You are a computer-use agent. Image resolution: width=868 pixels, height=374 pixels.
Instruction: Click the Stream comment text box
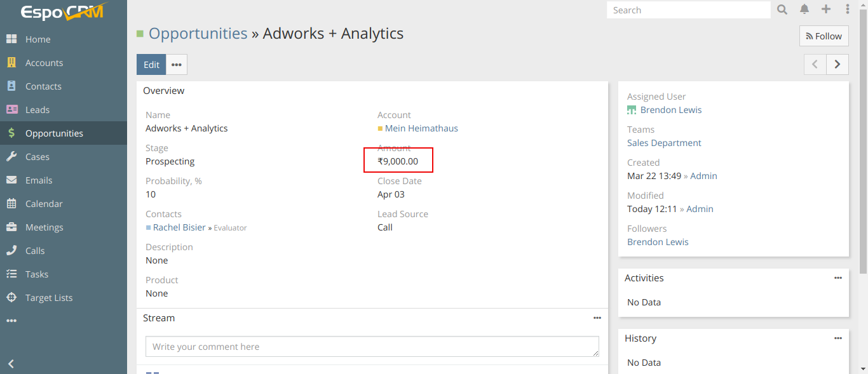[372, 347]
